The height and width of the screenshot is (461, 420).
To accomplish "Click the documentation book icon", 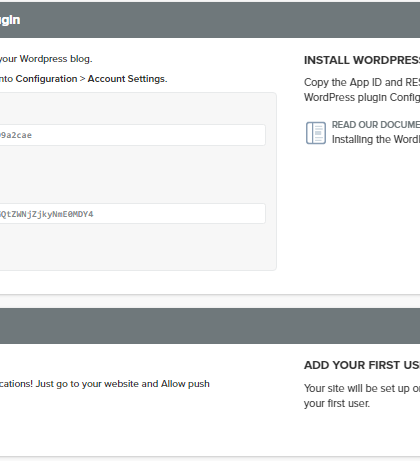I will [x=316, y=133].
